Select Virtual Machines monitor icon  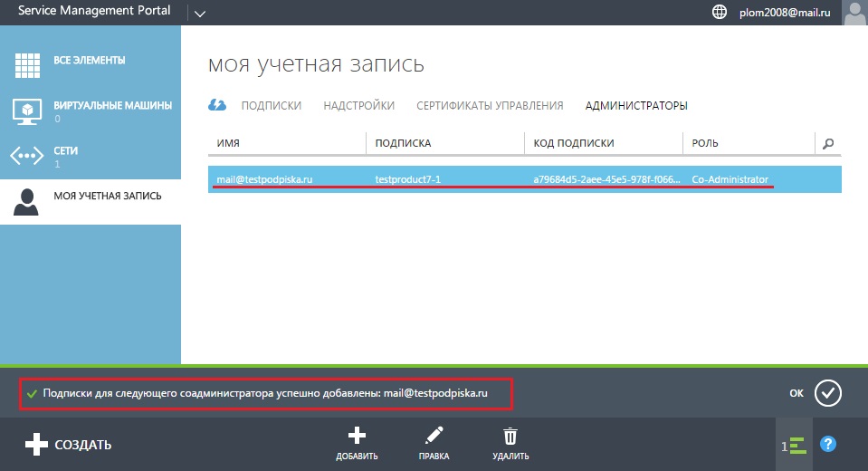26,111
